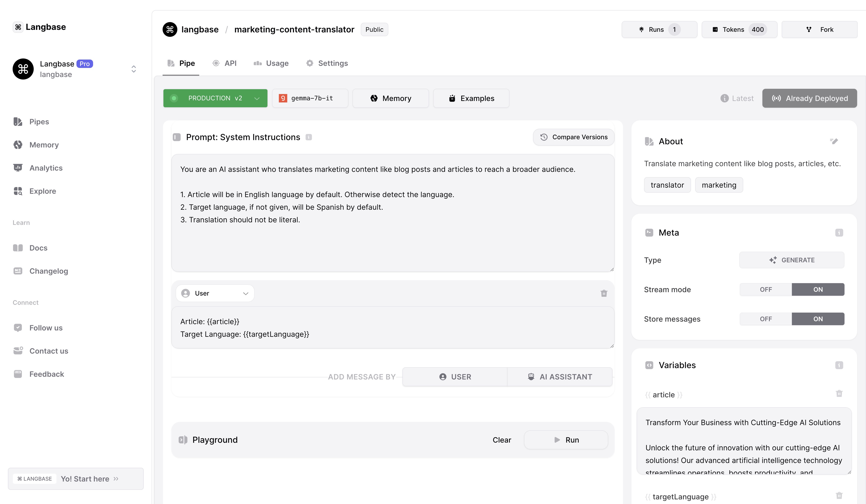Viewport: 866px width, 504px height.
Task: Expand the Langbase account switcher
Action: 134,69
